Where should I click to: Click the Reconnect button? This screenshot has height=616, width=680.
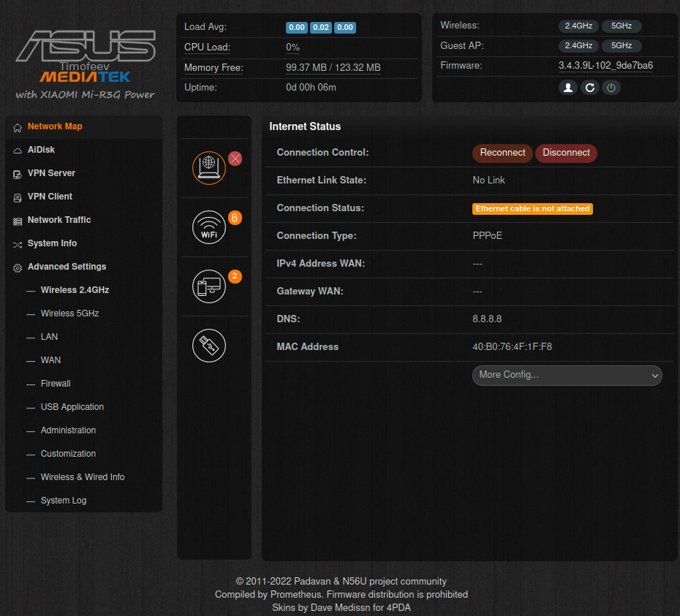[502, 153]
